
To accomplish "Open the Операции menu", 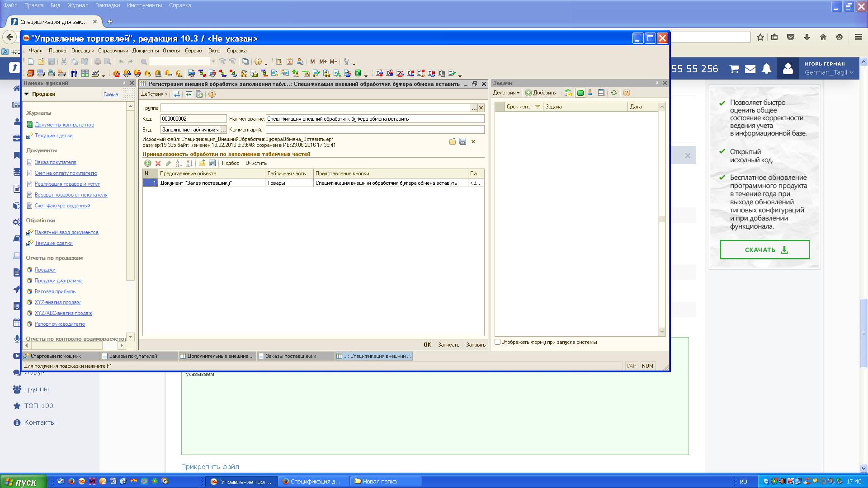I will tap(83, 51).
